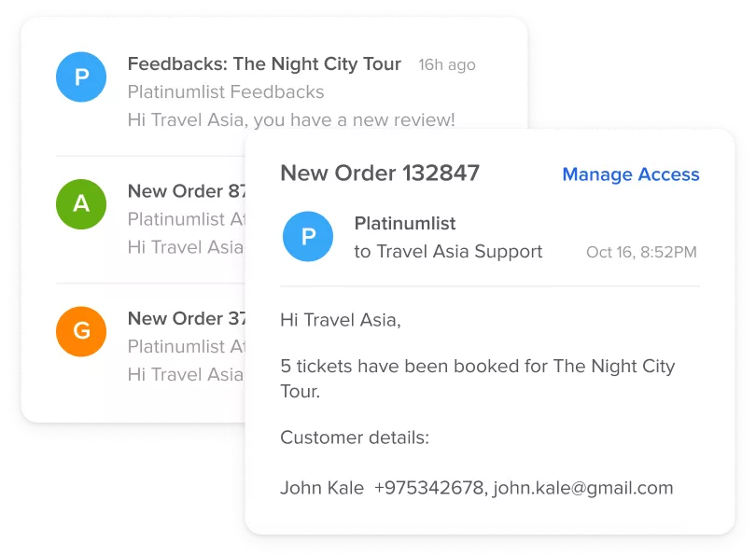
Task: Click the phone number +975342678
Action: 428,488
